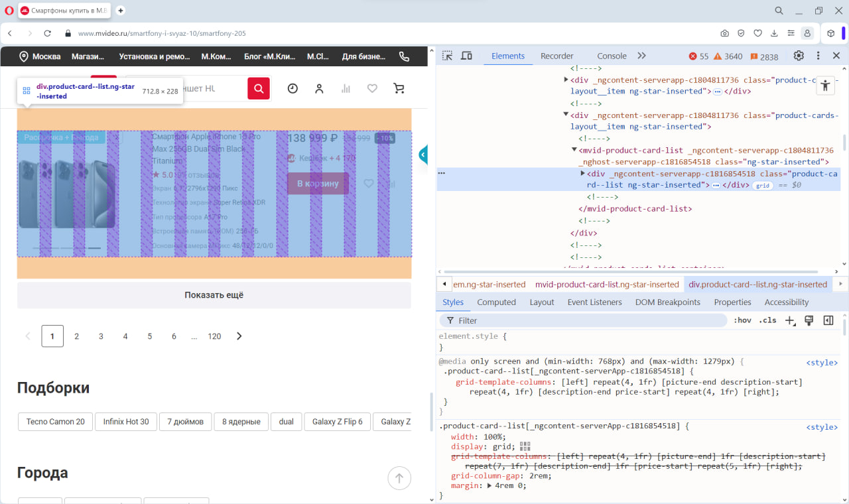This screenshot has width=849, height=504.
Task: Click the scroll-to-top arrow button
Action: (x=399, y=477)
